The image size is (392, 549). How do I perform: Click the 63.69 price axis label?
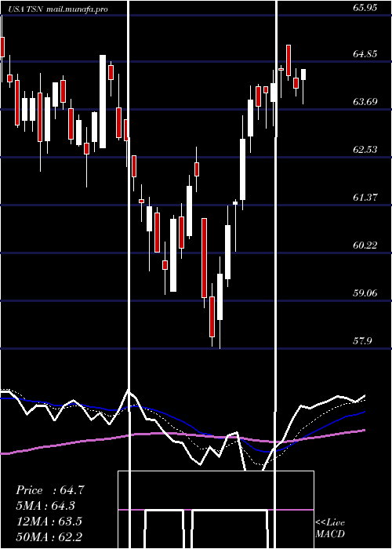pos(365,102)
